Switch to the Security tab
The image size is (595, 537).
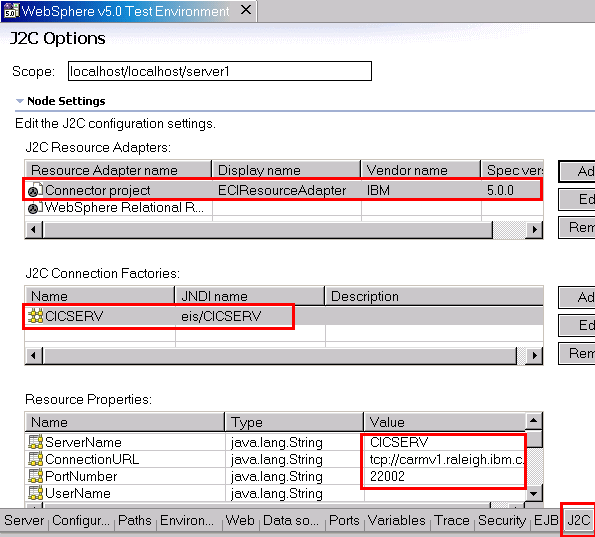tap(502, 520)
